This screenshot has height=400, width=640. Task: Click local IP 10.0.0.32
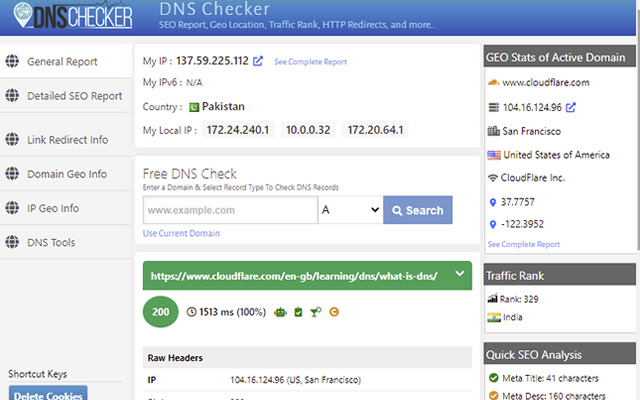(308, 130)
